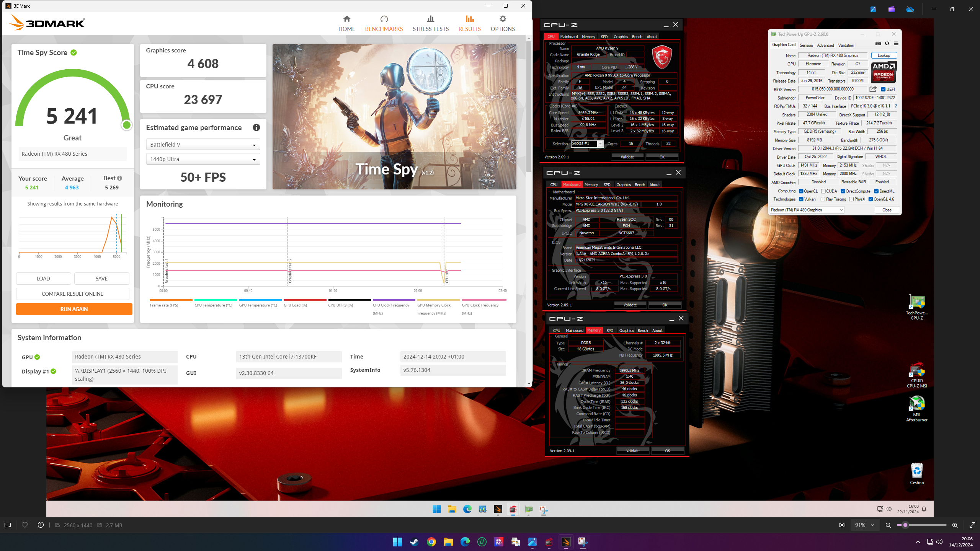Open the 3DMark HOME section

pos(346,23)
